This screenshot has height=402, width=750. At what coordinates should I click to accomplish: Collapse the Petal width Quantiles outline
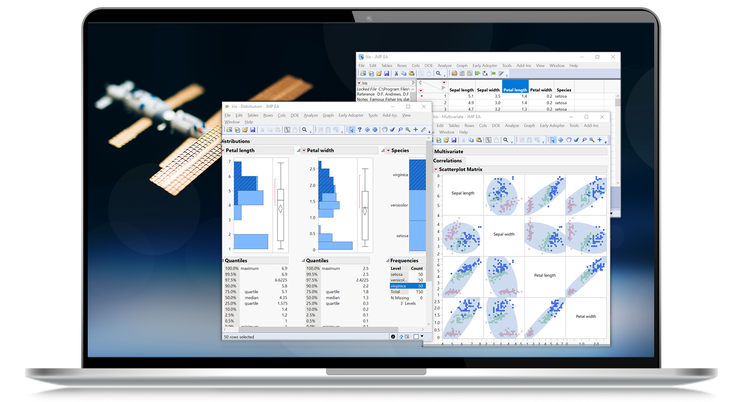pyautogui.click(x=303, y=260)
